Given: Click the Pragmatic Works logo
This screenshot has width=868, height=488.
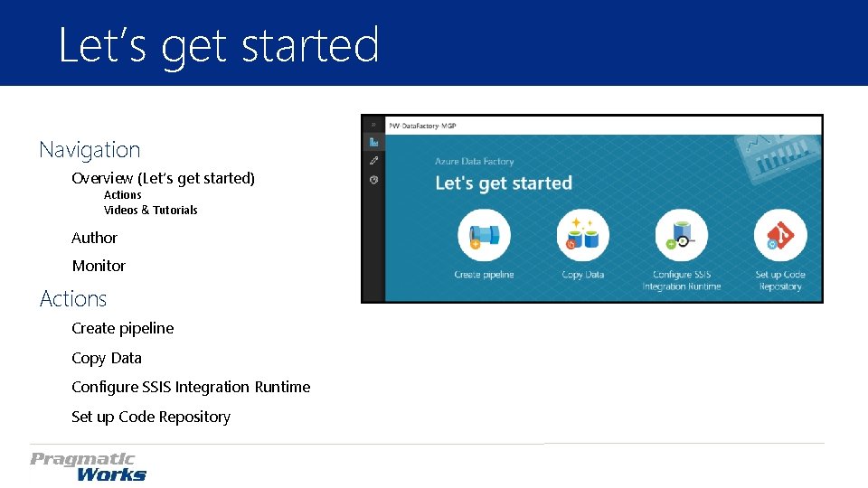Looking at the screenshot, I should [x=89, y=467].
